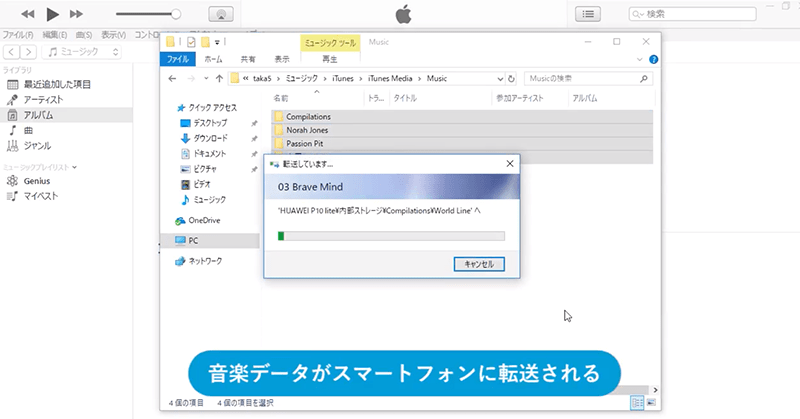Open ダウンロード in navigation pane
800x419 pixels.
(x=204, y=138)
